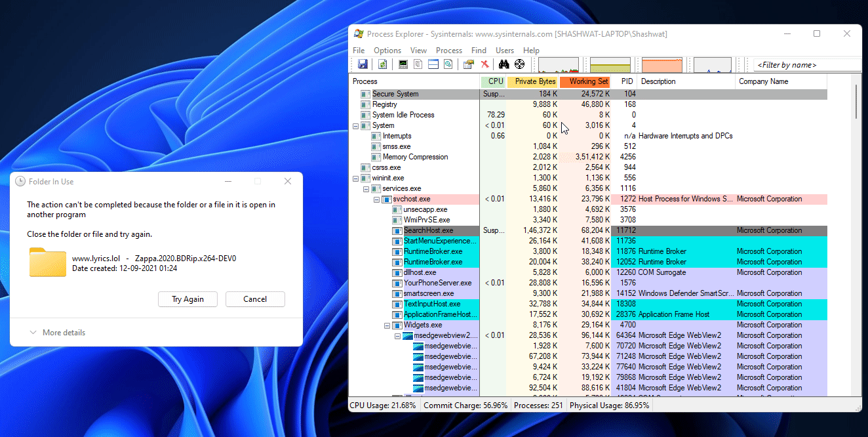Viewport: 868px width, 437px height.
Task: Click the Try Again button
Action: pos(187,299)
